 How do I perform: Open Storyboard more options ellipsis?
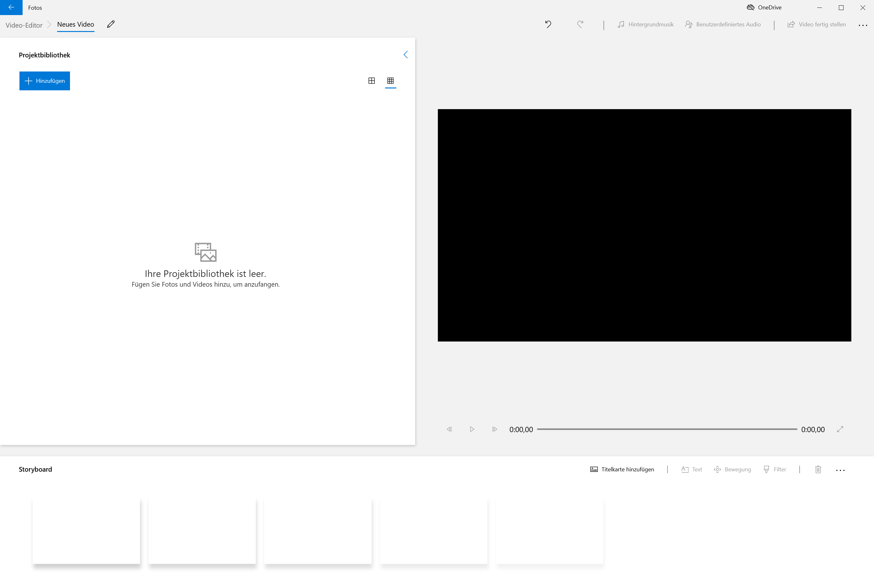[840, 470]
